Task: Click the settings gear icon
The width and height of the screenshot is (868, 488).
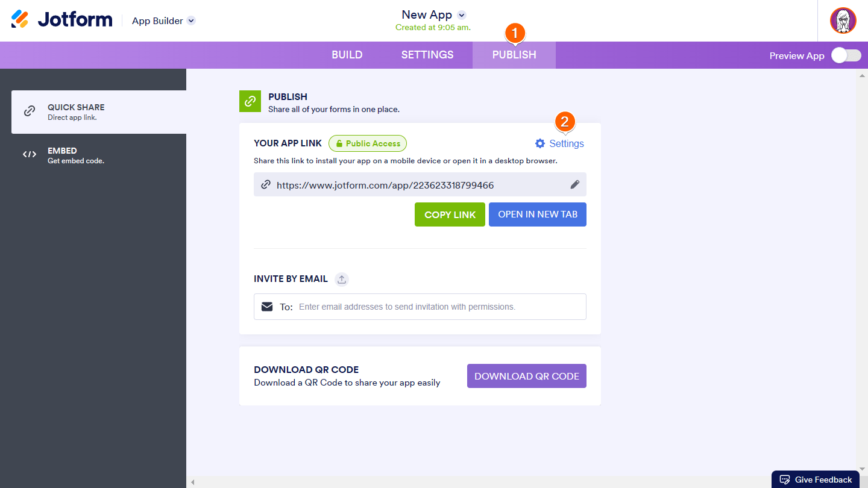Action: pos(540,143)
